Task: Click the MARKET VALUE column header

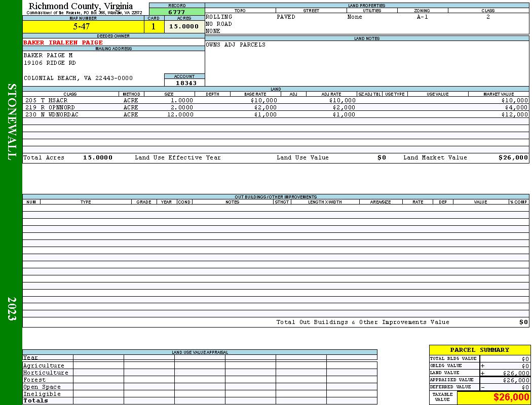Action: 499,94
